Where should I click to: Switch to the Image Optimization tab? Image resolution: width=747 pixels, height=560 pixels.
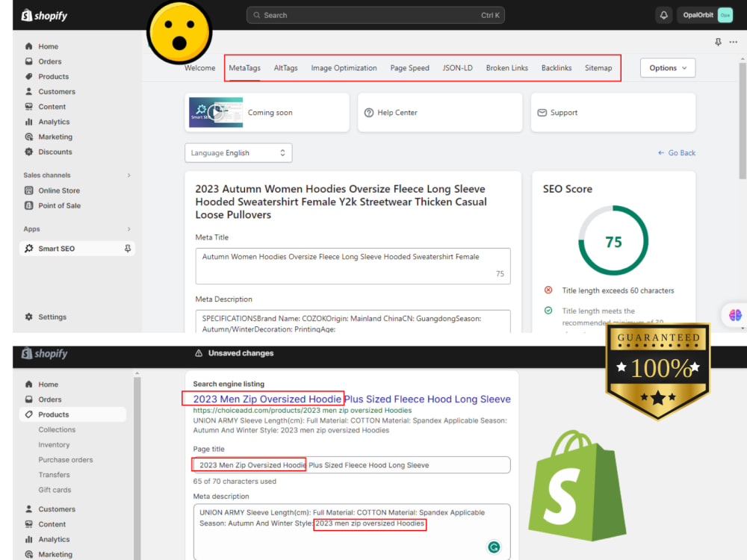[x=344, y=68]
